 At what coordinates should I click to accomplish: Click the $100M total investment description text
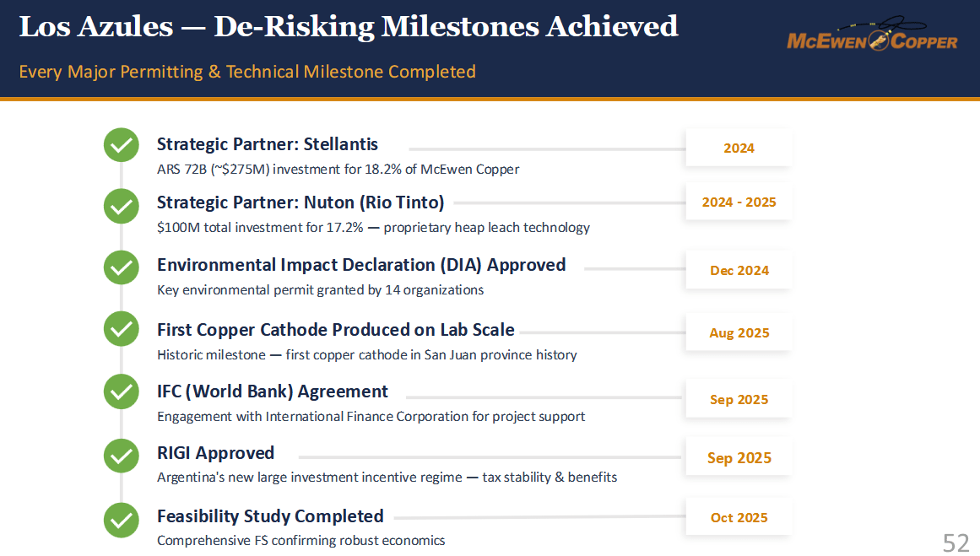pyautogui.click(x=373, y=228)
